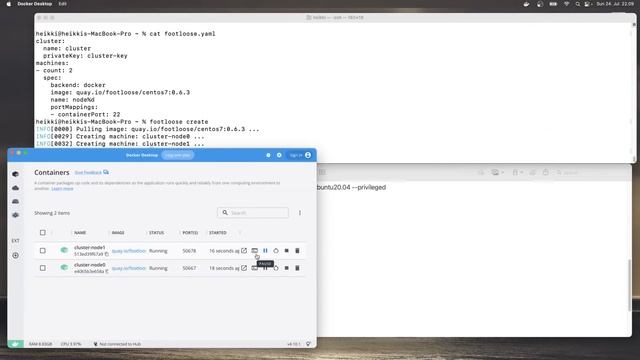Click the Docker whale icon in status bar
Viewport: 640px width, 360px height.
click(15, 344)
